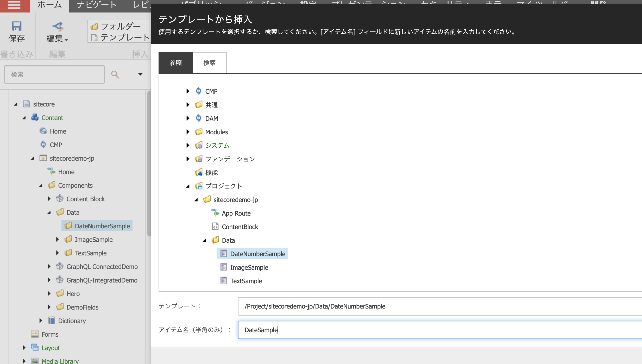The width and height of the screenshot is (642, 364).
Task: Click the Forms icon in content tree
Action: click(x=35, y=334)
